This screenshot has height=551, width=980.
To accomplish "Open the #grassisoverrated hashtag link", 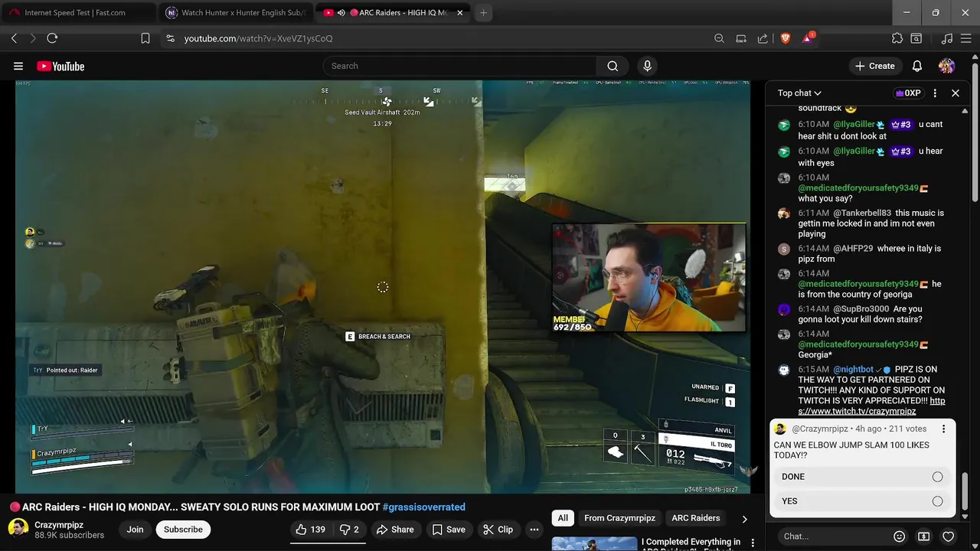I will pyautogui.click(x=423, y=507).
